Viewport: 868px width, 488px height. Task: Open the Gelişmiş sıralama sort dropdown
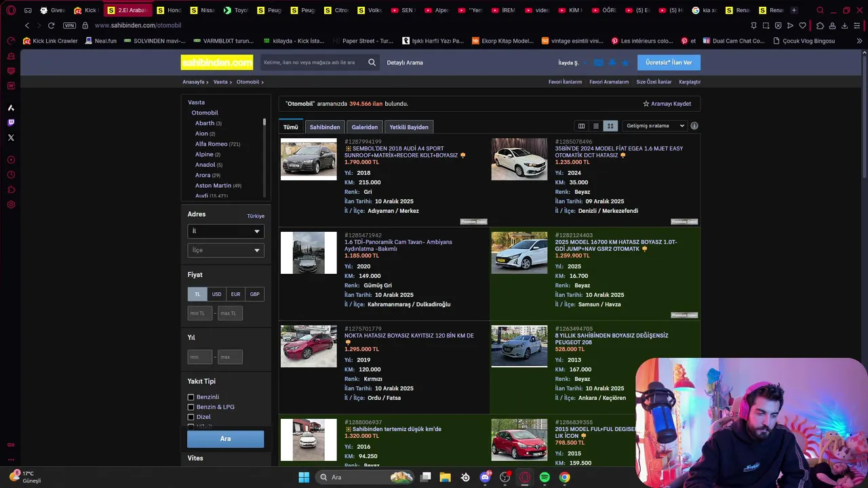tap(655, 126)
